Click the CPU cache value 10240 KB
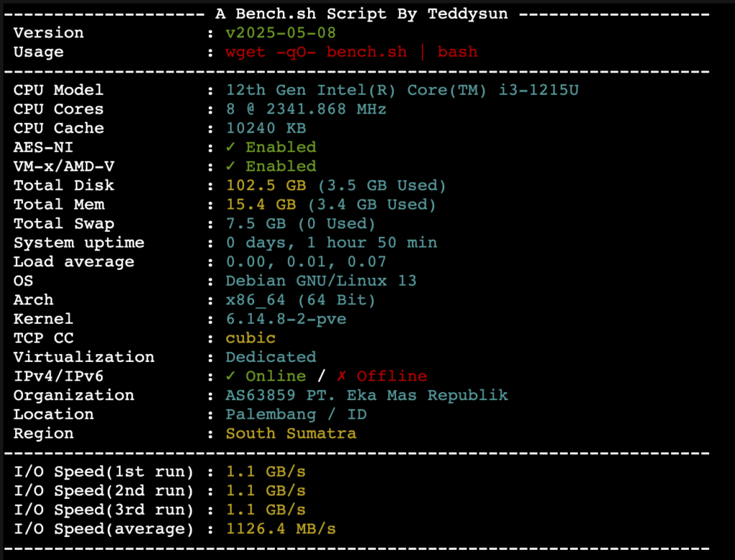The width and height of the screenshot is (735, 560). tap(266, 129)
